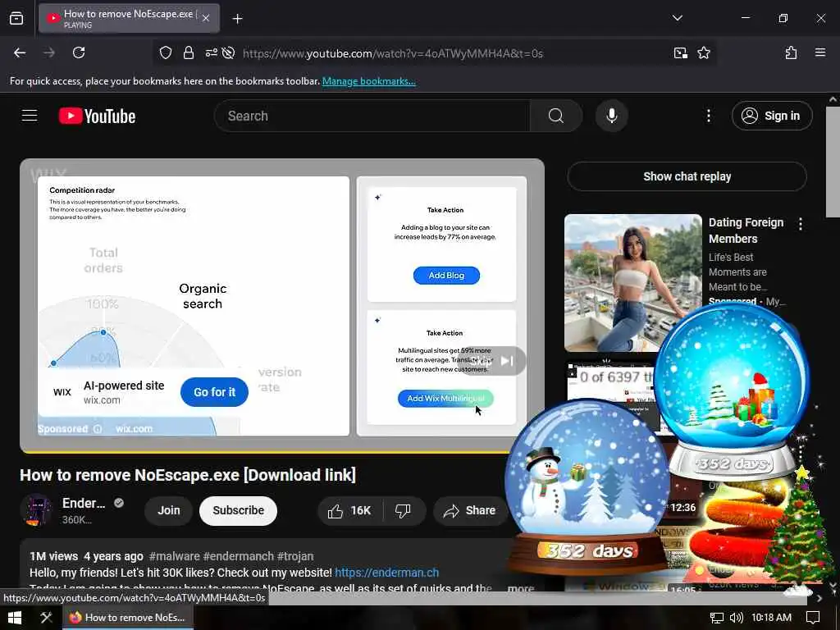Click the YouTube Search field
Viewport: 840px width, 630px height.
[372, 116]
